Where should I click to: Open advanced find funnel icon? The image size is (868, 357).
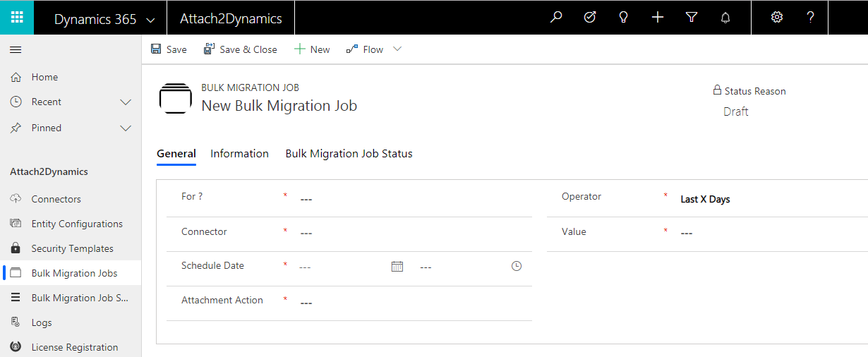click(x=692, y=18)
